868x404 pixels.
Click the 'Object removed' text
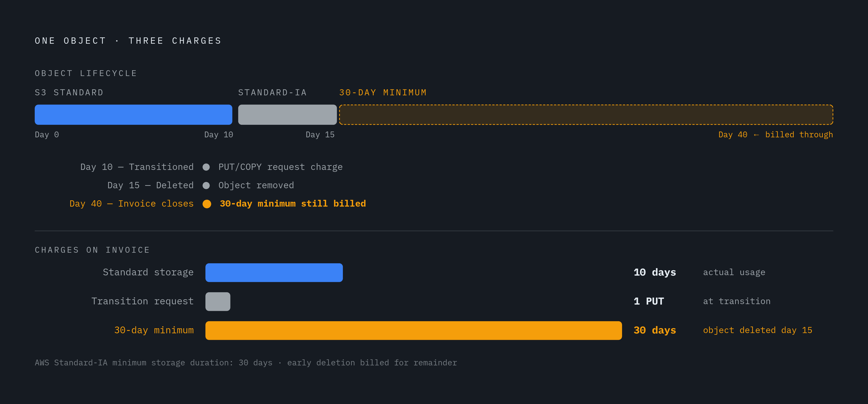(x=256, y=186)
